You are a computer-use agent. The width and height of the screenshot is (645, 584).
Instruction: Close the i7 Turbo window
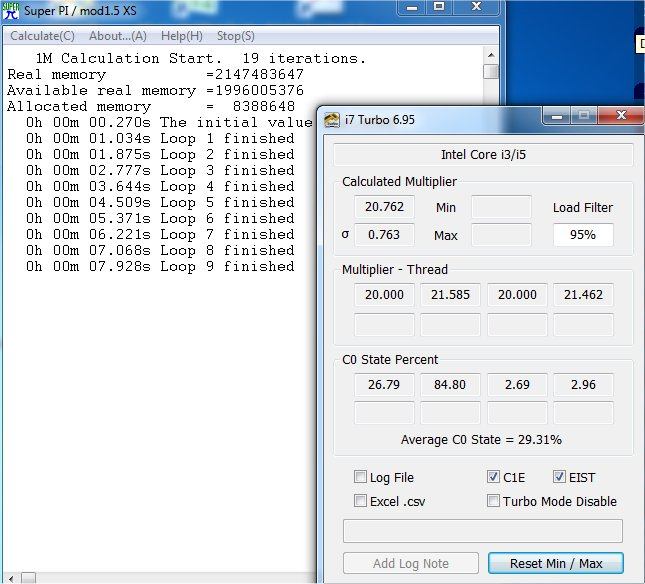621,116
